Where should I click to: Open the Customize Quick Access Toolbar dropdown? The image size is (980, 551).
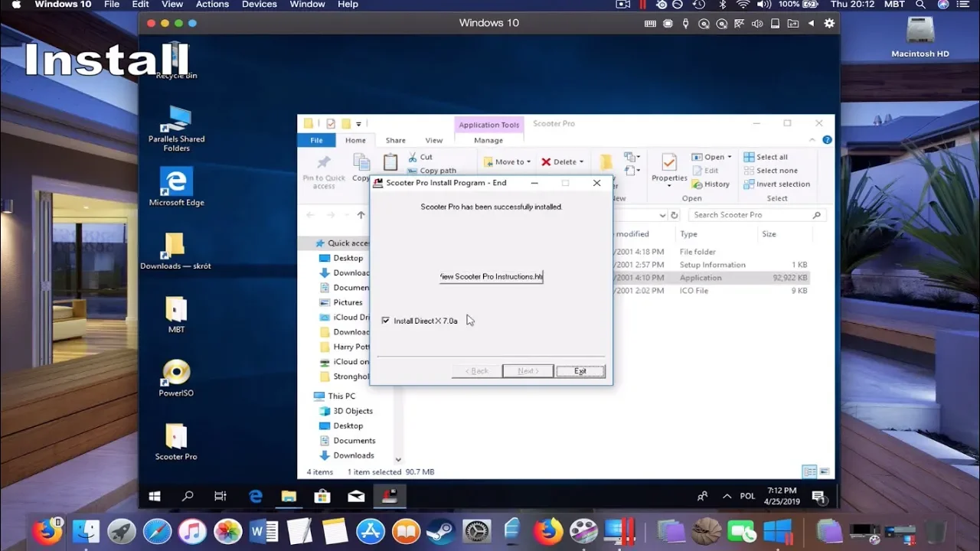click(x=358, y=124)
